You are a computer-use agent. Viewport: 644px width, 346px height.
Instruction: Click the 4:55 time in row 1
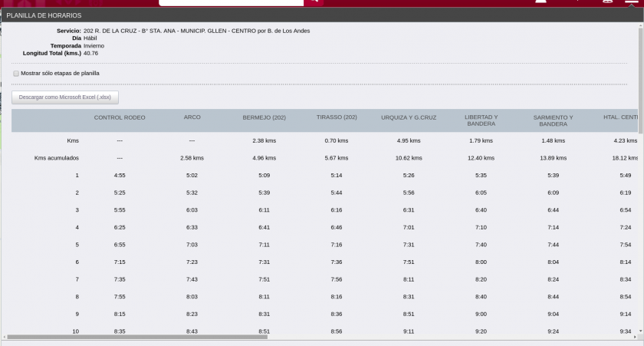(120, 176)
